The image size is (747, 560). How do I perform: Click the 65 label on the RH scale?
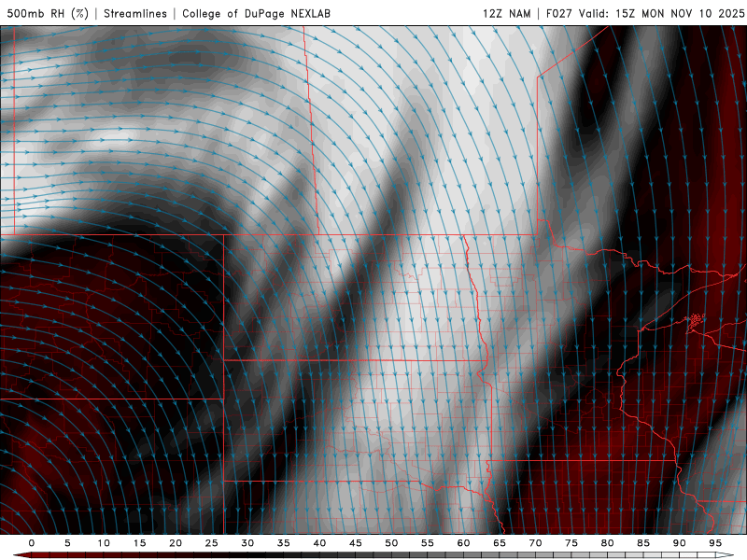pyautogui.click(x=500, y=543)
